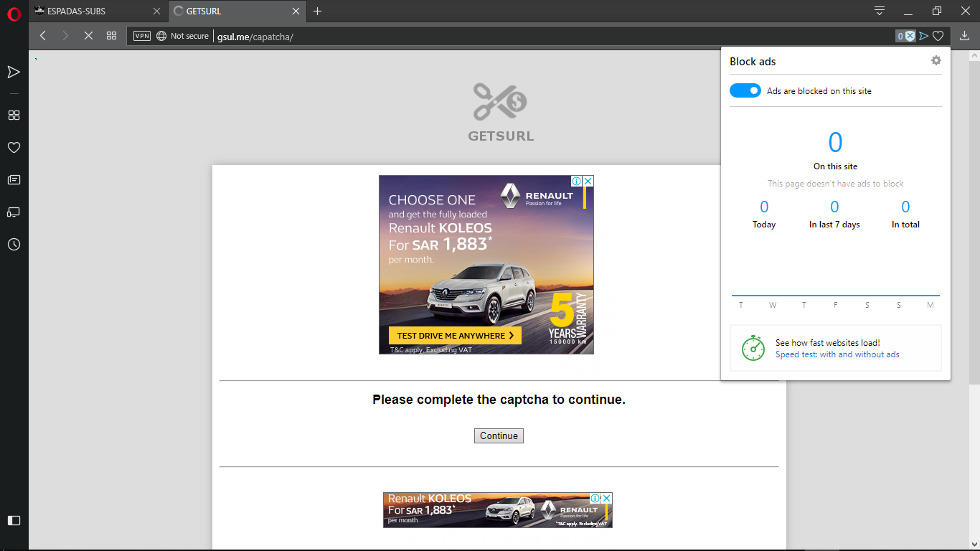Open AdChoices info on small Renault banner
980x551 pixels.
(595, 498)
